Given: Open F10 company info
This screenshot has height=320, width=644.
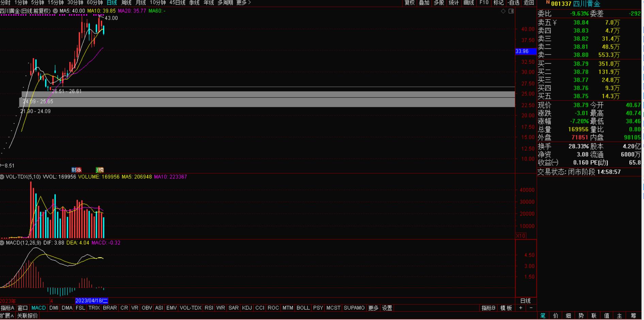Looking at the screenshot, I should [484, 3].
